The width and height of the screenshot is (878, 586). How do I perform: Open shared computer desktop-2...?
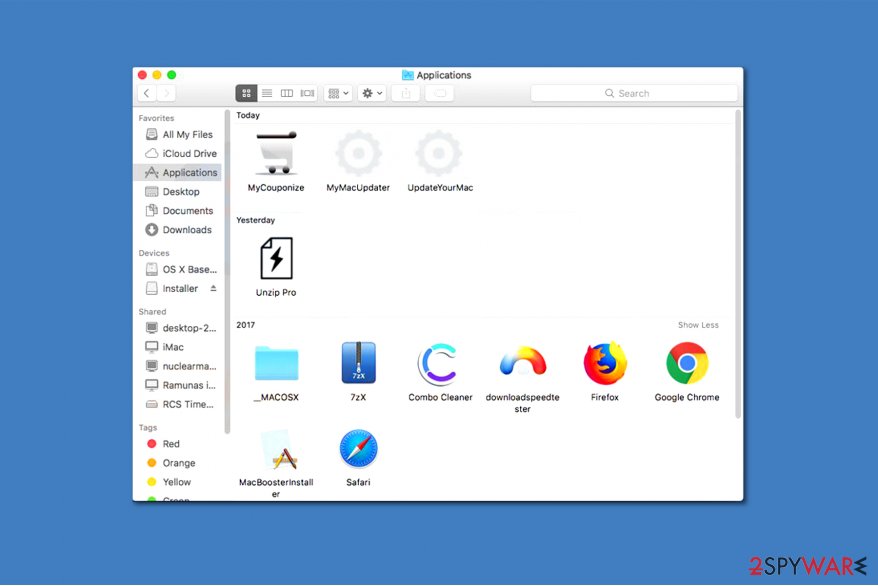click(179, 328)
